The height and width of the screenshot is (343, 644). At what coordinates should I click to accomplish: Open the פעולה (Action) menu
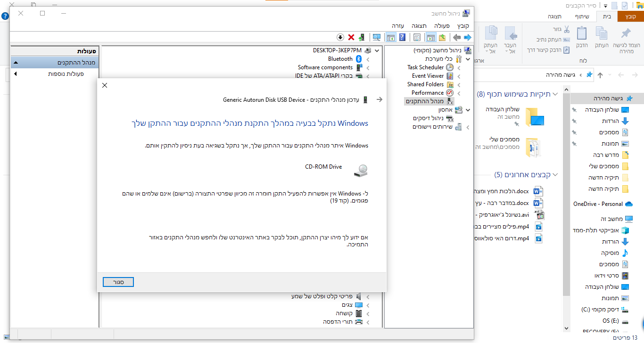[x=442, y=26]
